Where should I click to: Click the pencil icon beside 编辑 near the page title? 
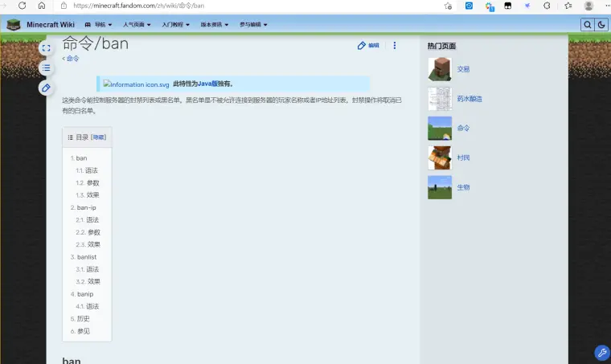361,46
